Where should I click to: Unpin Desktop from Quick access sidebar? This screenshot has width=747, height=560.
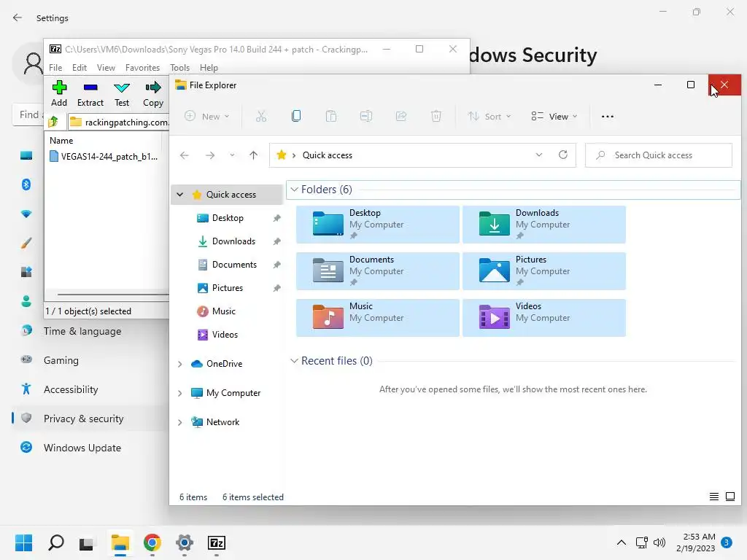tap(276, 218)
